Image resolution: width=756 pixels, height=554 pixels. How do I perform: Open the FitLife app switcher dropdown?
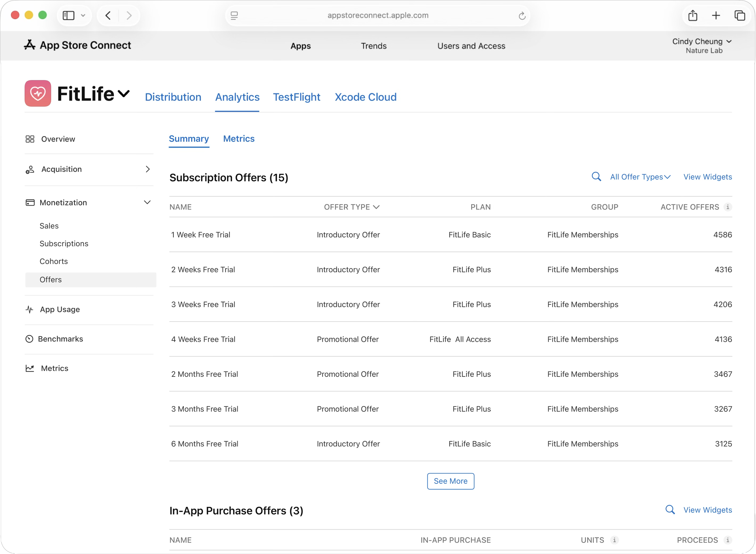[124, 93]
